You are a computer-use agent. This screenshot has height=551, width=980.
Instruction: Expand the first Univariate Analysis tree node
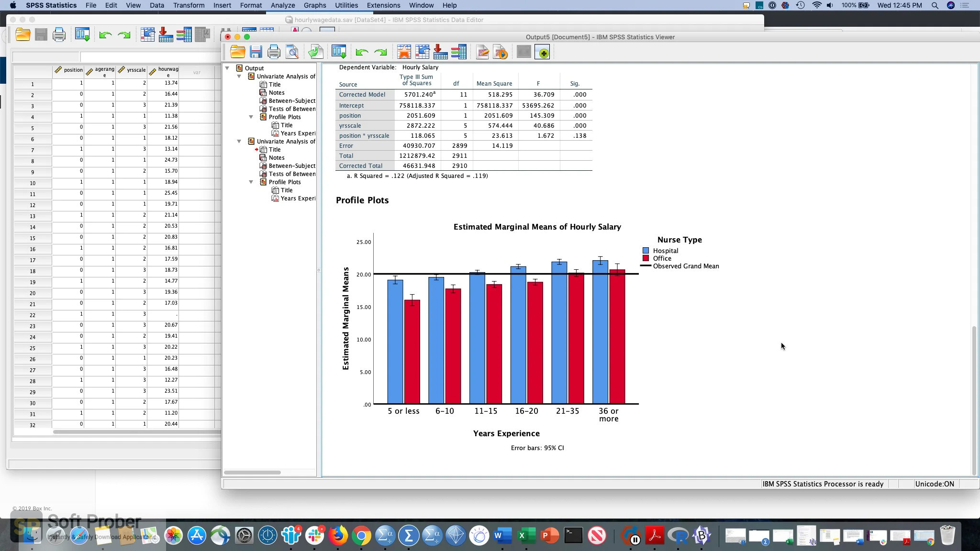point(239,76)
